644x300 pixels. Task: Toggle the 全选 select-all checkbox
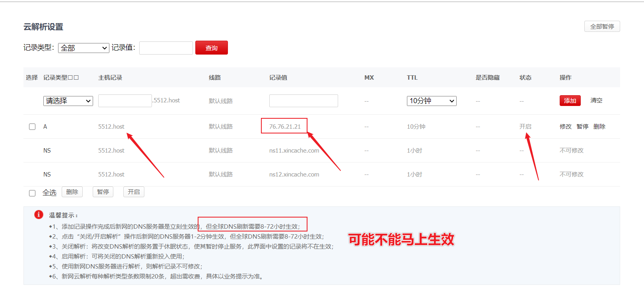click(x=32, y=193)
